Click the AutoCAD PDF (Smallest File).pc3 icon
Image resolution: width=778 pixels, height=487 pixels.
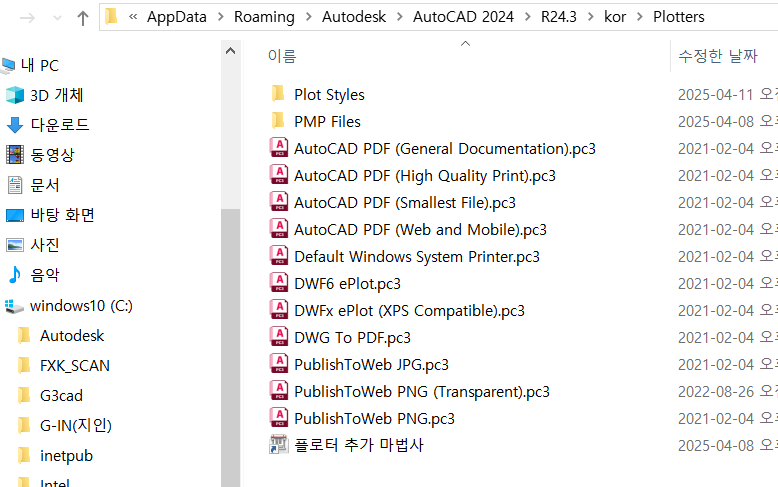(x=279, y=202)
